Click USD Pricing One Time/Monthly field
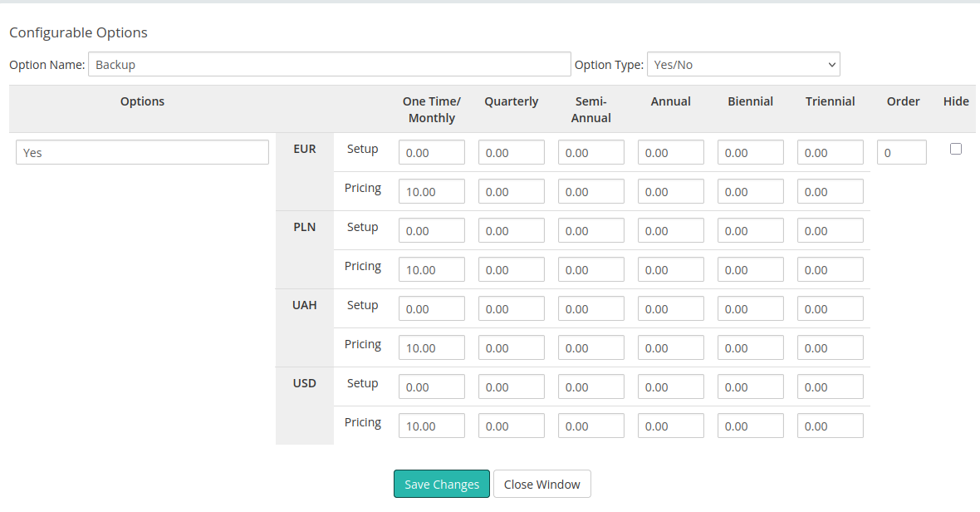Screen dimensions: 980x512 tap(431, 426)
